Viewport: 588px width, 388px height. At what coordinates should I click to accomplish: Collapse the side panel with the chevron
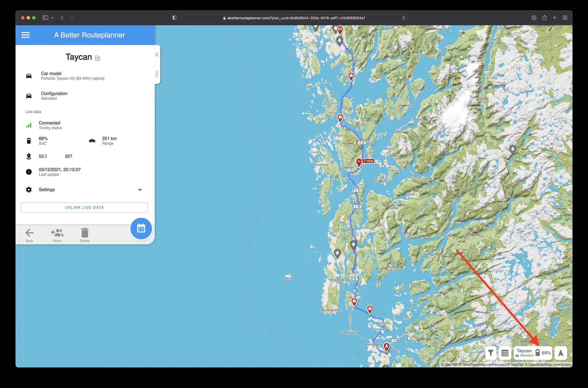tap(157, 55)
